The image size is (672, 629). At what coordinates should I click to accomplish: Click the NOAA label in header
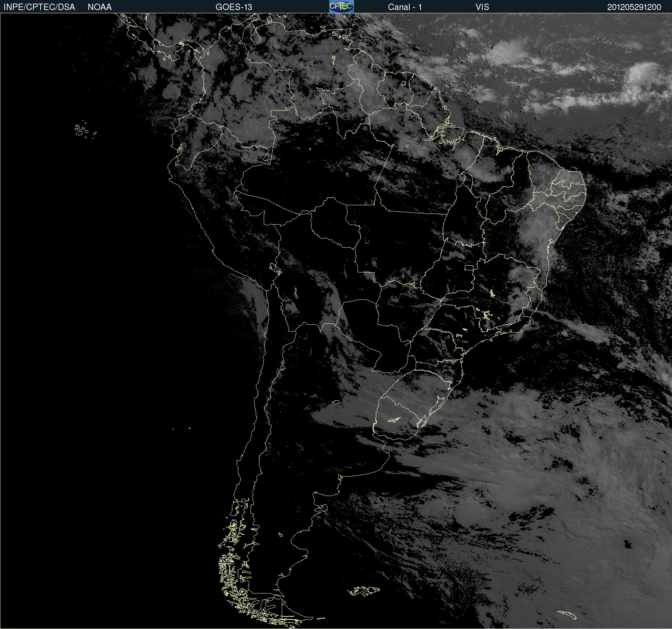coord(100,7)
